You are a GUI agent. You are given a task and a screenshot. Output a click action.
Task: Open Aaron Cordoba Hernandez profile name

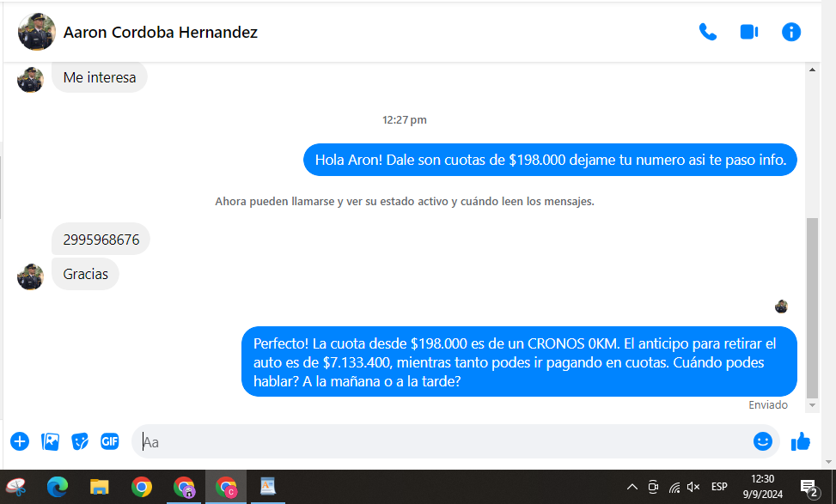point(161,33)
